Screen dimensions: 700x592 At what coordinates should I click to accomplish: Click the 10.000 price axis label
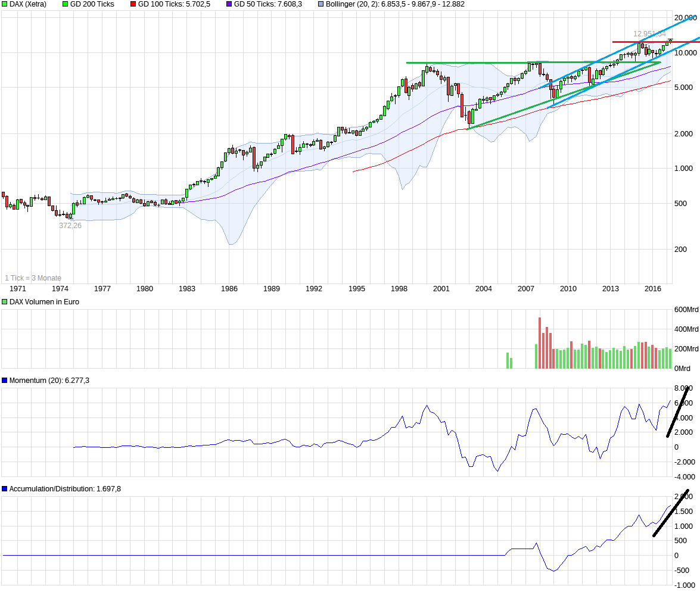click(x=685, y=52)
